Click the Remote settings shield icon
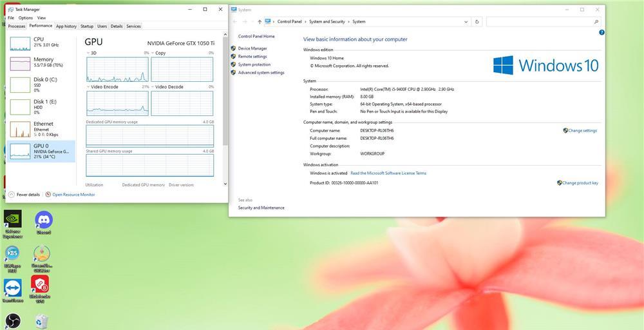 [233, 56]
